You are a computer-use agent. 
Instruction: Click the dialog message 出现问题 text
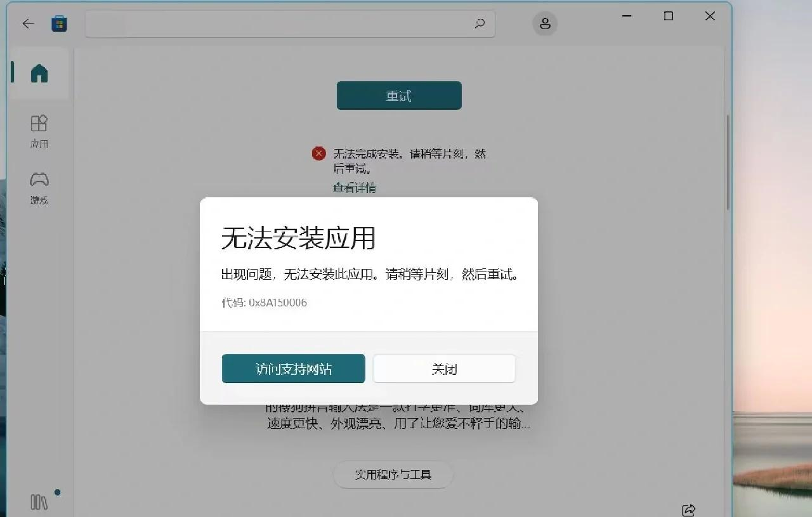pyautogui.click(x=370, y=275)
